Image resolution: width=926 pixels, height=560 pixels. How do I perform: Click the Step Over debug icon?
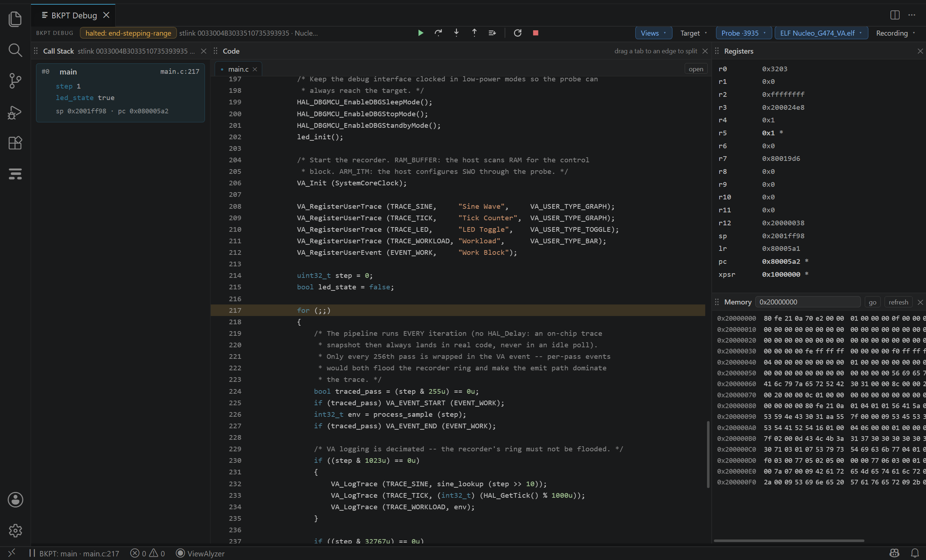click(x=438, y=33)
